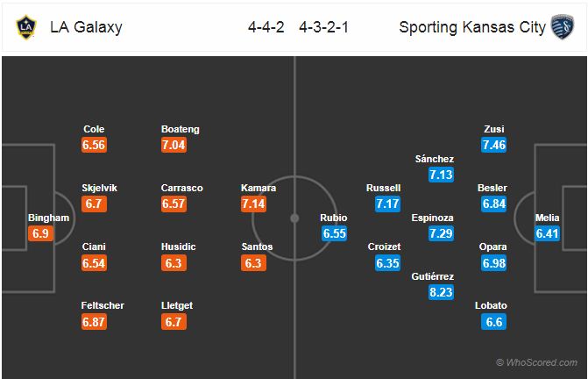
Task: Open the Feltscher player name
Action: pos(103,305)
